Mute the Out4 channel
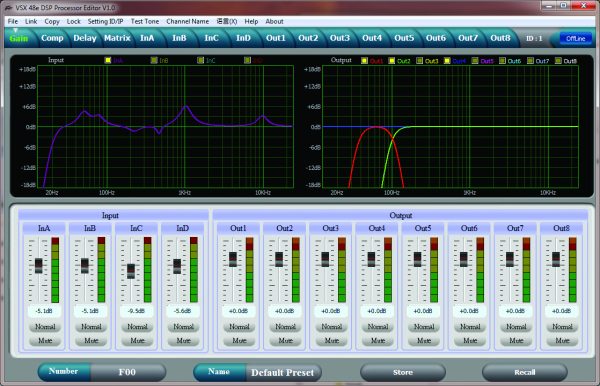Viewport: 600px width, 386px height. [x=378, y=340]
